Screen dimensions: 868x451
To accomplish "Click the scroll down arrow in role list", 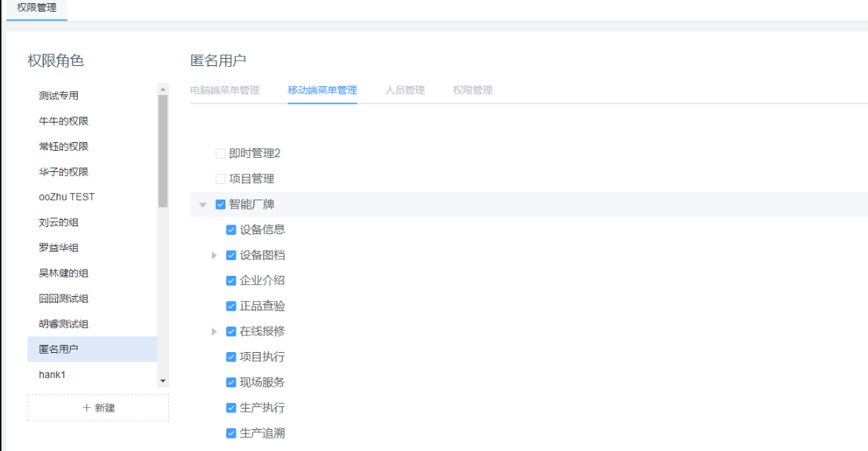I will 163,381.
